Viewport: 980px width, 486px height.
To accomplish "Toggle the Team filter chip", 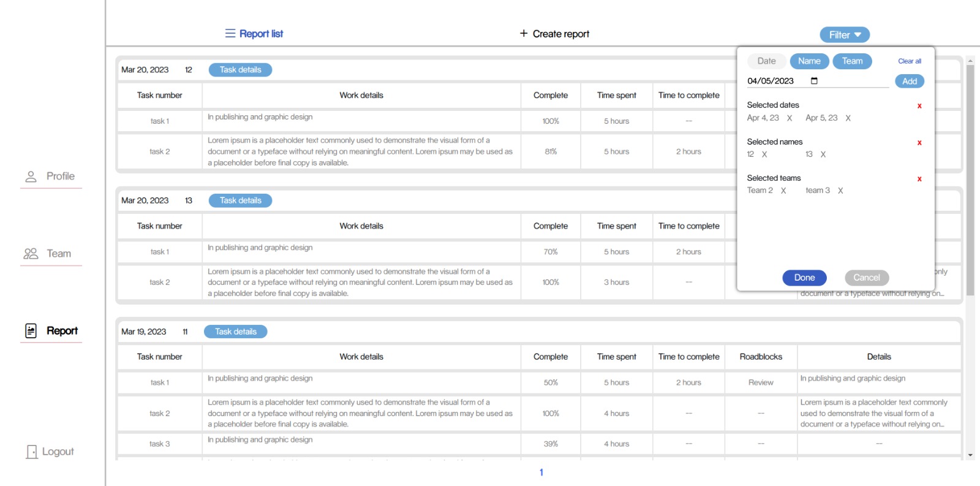I will 852,61.
